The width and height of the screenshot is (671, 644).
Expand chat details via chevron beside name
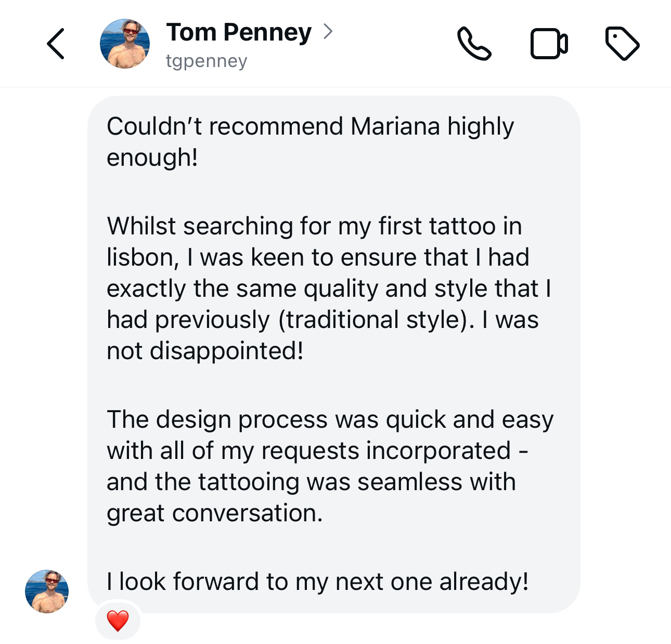click(x=328, y=32)
